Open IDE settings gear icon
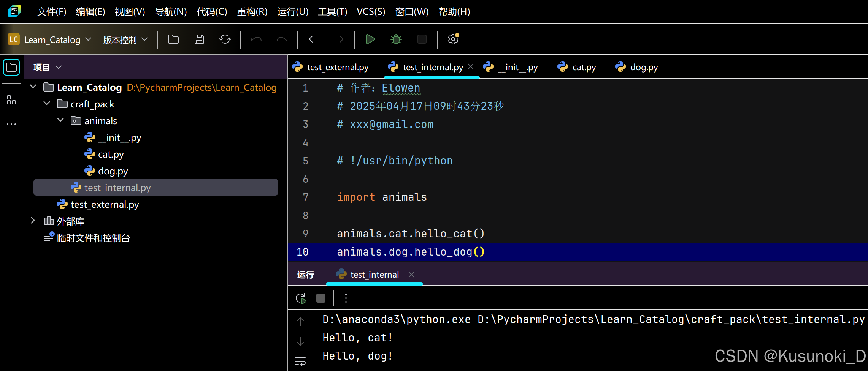 coord(453,39)
